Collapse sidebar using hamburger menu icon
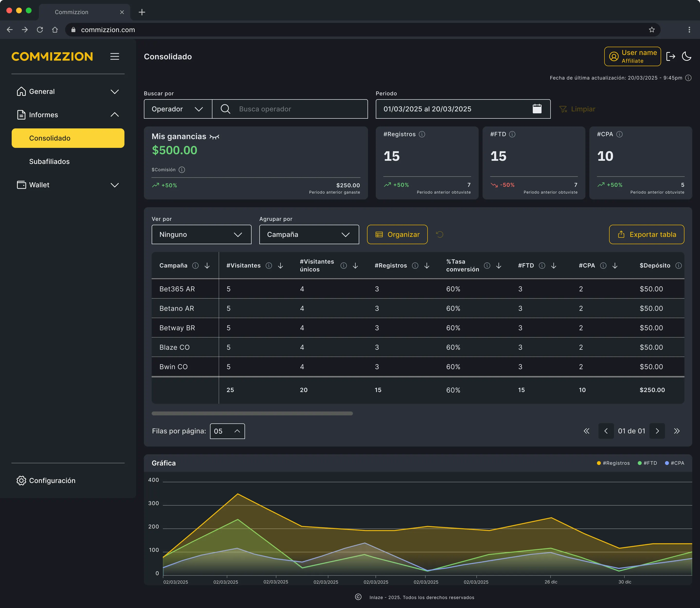The width and height of the screenshot is (700, 608). [x=115, y=56]
